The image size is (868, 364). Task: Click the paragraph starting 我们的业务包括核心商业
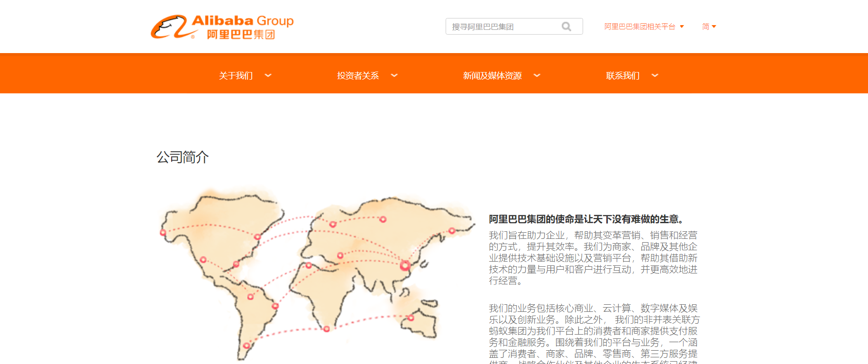[594, 334]
